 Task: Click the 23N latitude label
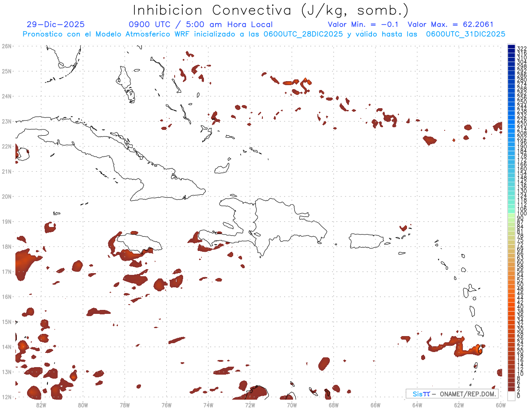coord(7,121)
